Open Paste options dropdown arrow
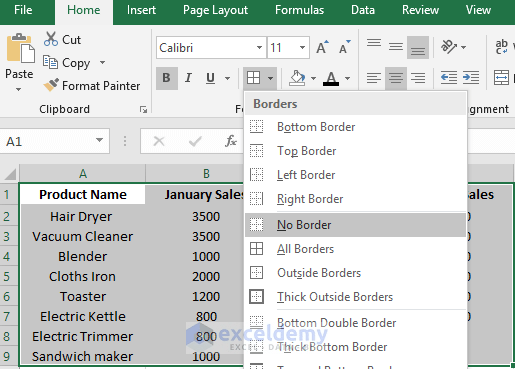This screenshot has width=515, height=369. point(19,89)
